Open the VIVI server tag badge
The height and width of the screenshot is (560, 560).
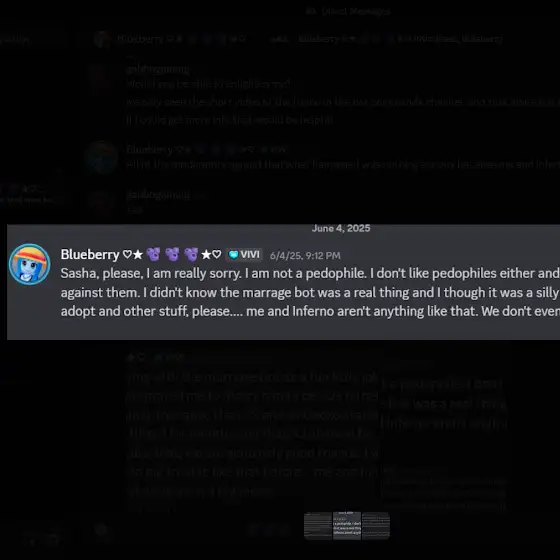(x=244, y=255)
